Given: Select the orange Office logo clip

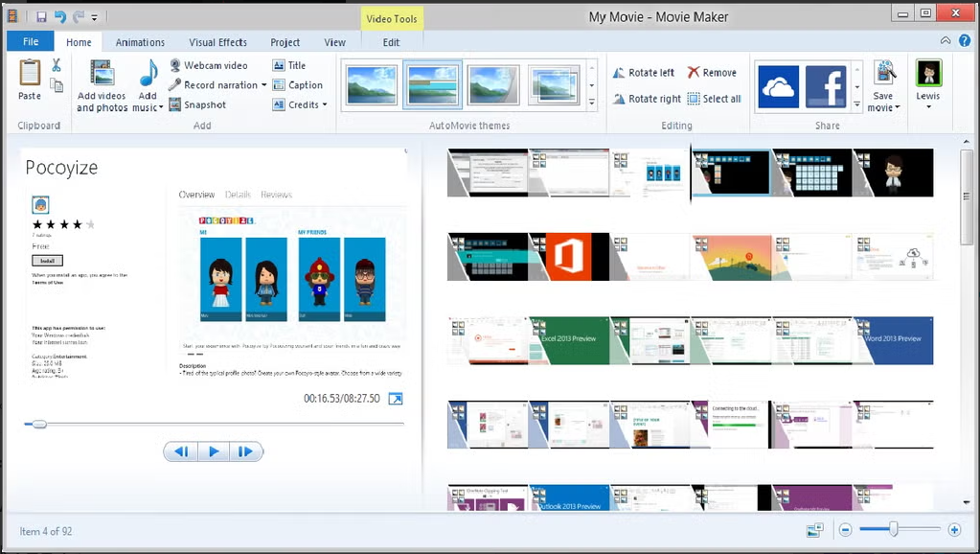Looking at the screenshot, I should [x=569, y=256].
